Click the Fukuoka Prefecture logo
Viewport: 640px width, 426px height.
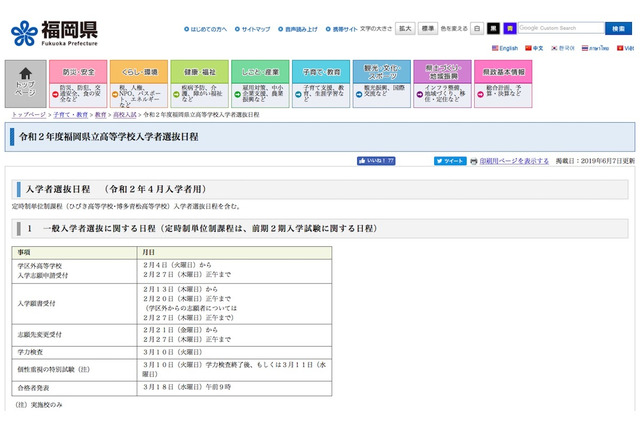54,33
